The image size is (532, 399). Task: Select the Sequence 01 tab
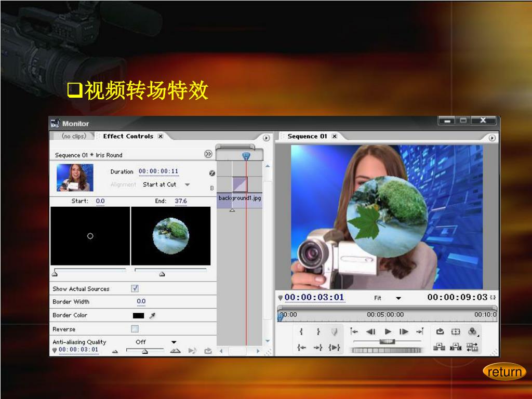point(307,137)
